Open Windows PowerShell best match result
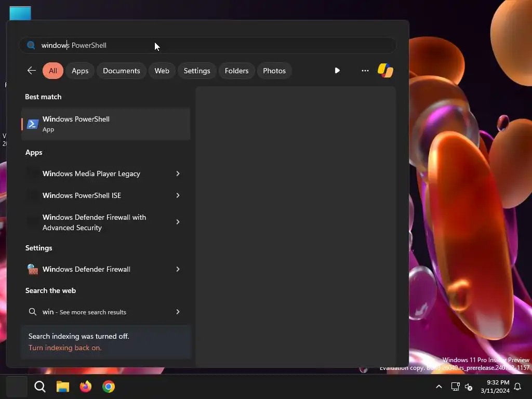The width and height of the screenshot is (532, 399). point(105,124)
